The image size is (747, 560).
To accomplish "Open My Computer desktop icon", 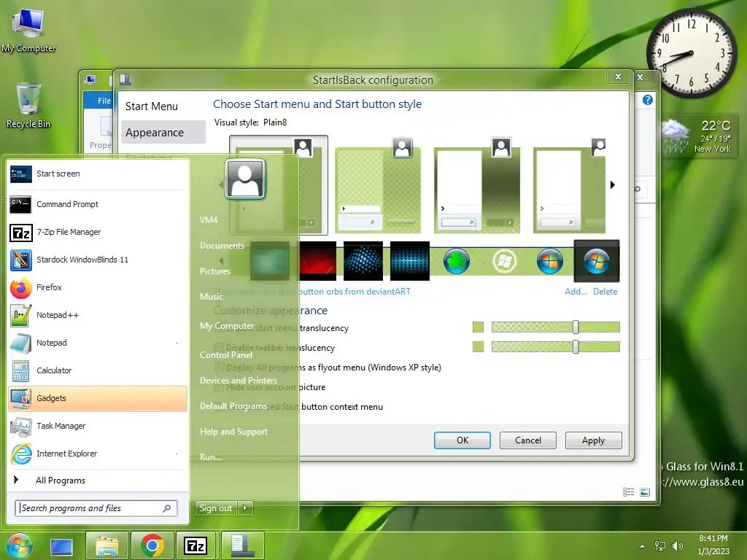I will (x=28, y=29).
